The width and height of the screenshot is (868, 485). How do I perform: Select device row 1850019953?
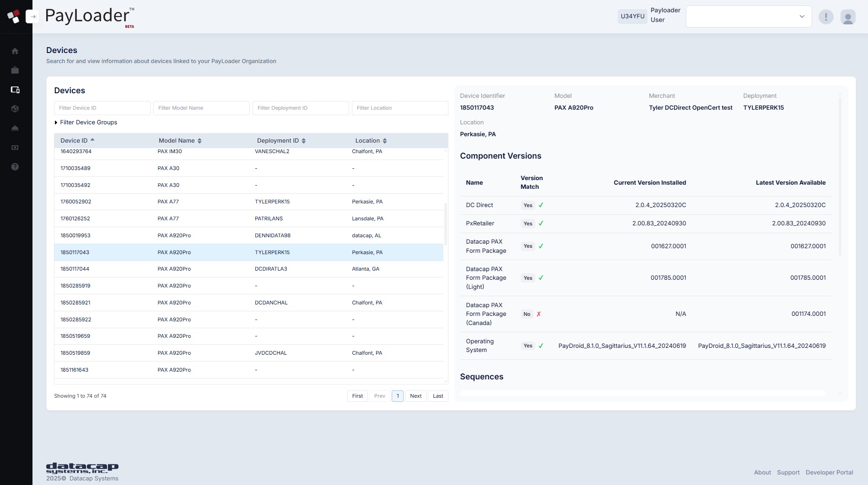tap(248, 235)
